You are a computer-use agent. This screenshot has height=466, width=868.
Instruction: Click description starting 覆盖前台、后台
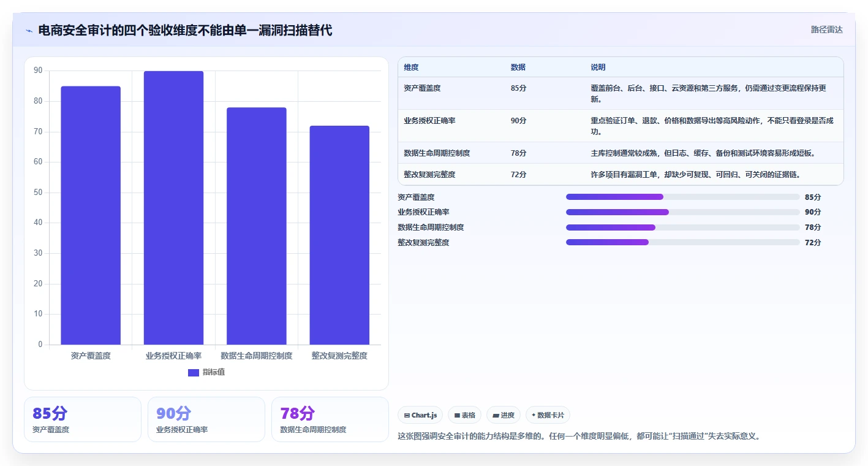(x=709, y=94)
